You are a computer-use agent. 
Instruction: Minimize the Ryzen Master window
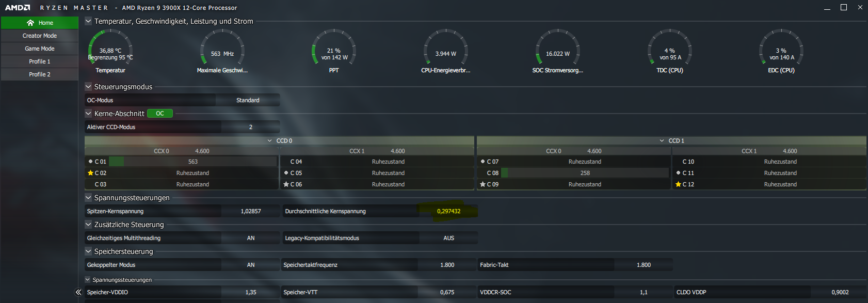(827, 8)
